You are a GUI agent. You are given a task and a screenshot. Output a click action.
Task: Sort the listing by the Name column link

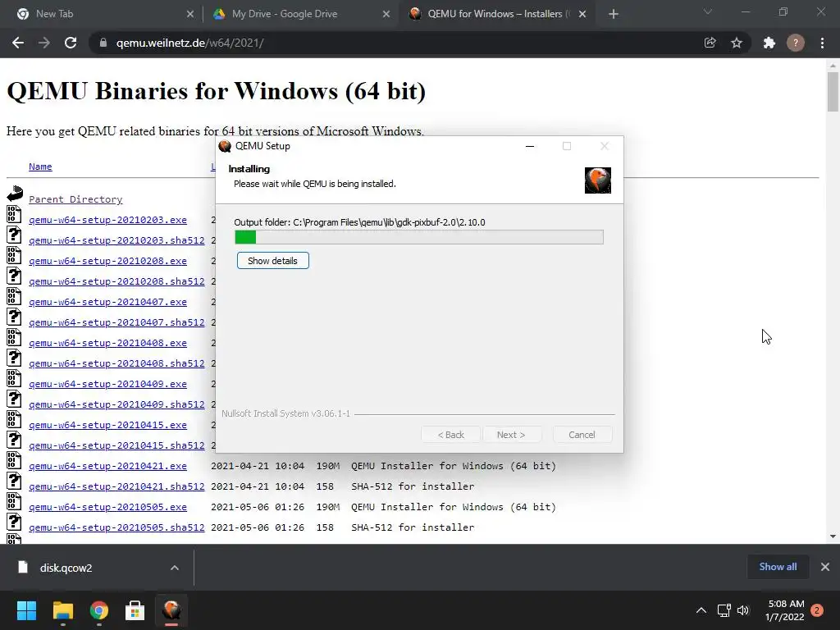40,167
